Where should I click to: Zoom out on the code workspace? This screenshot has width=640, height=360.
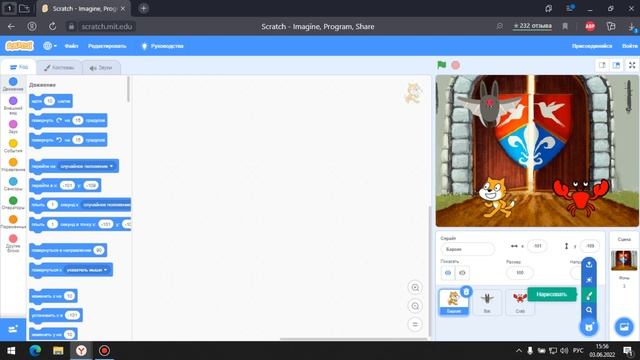click(415, 306)
